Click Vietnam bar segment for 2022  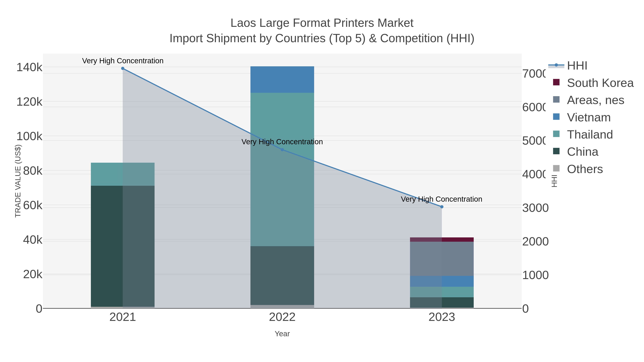tap(282, 80)
